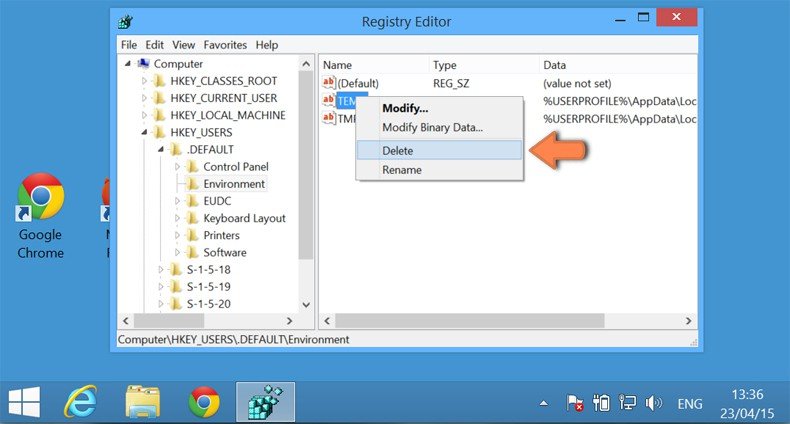Expand the Keyboard Layout node
Viewport: 790px width, 424px height.
tap(177, 218)
